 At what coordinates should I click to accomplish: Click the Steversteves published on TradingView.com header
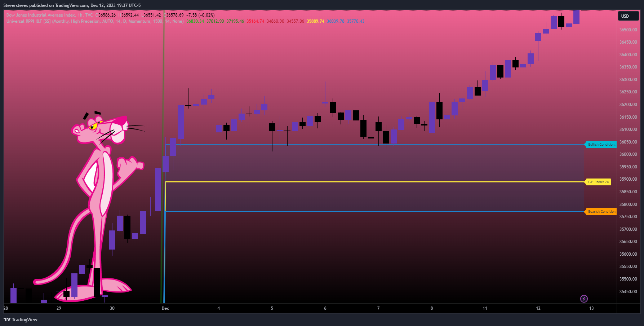[x=72, y=5]
